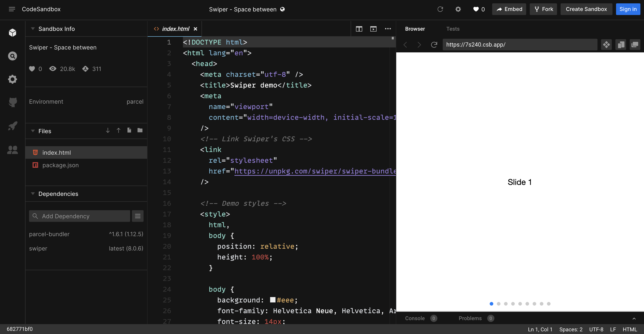This screenshot has height=334, width=644.
Task: Click the new file icon in Files
Action: (x=129, y=130)
